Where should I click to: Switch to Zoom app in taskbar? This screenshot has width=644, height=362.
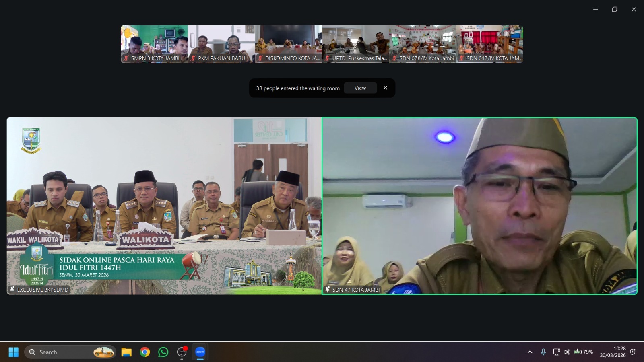(200, 352)
